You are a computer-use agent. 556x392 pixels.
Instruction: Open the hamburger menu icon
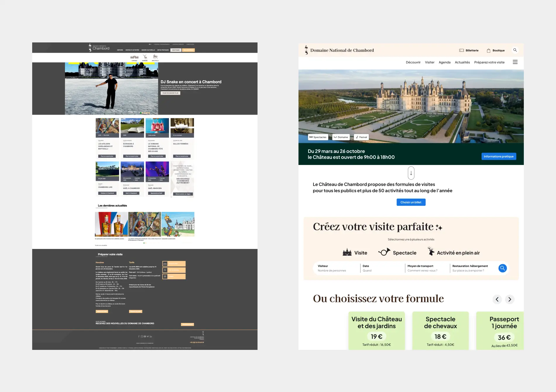point(515,62)
